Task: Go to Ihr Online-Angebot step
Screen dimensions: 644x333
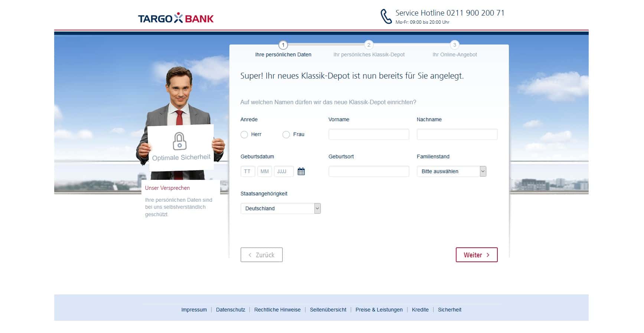Action: coord(455,55)
